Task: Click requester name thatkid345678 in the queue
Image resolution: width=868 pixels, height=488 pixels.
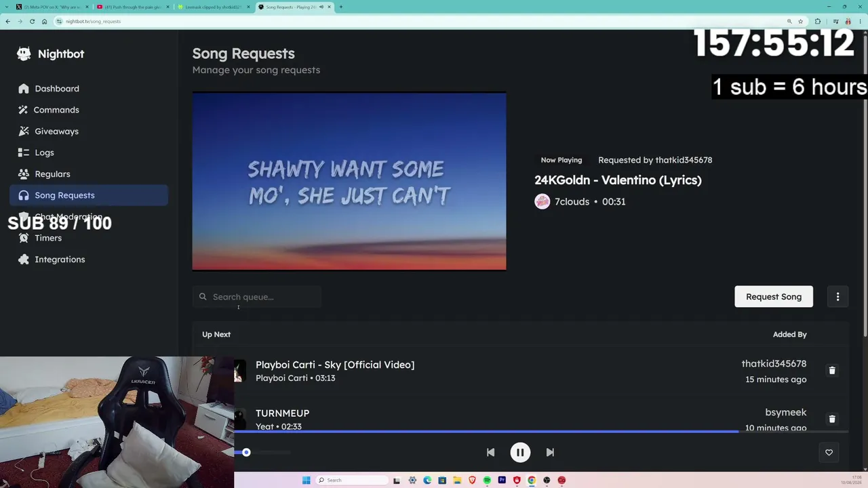Action: pyautogui.click(x=774, y=364)
